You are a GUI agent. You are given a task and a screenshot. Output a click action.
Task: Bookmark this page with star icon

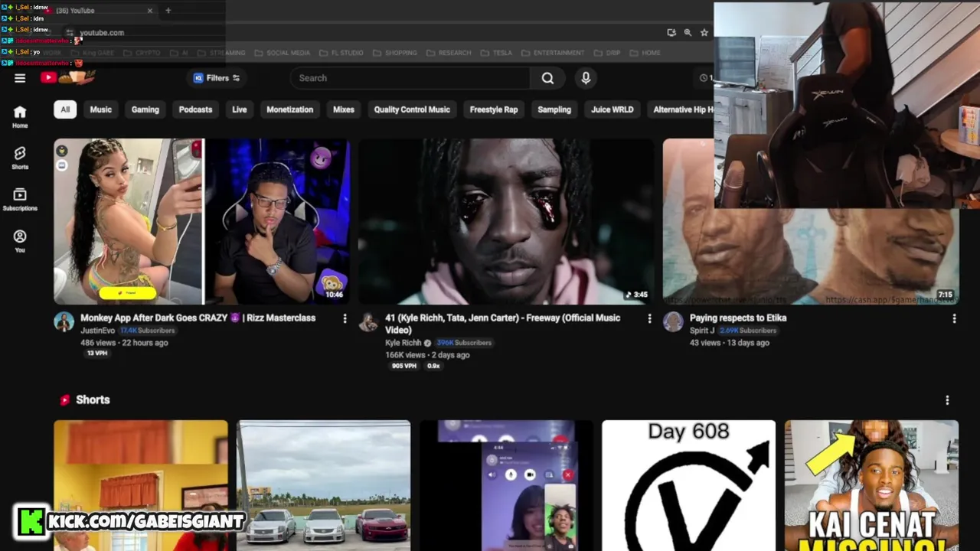click(x=704, y=32)
